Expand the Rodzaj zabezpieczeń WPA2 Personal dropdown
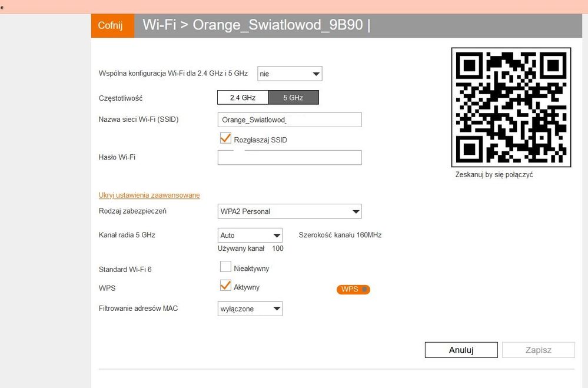588x388 pixels. (289, 211)
